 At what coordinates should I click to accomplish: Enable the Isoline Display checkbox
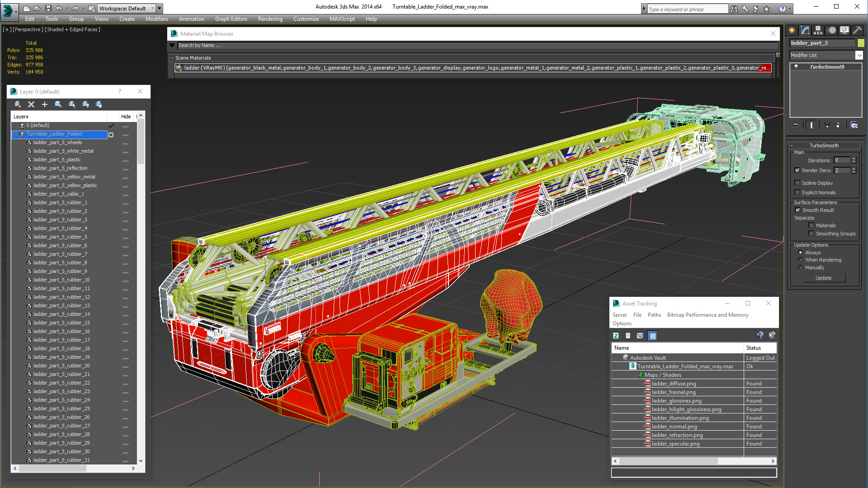click(x=797, y=183)
